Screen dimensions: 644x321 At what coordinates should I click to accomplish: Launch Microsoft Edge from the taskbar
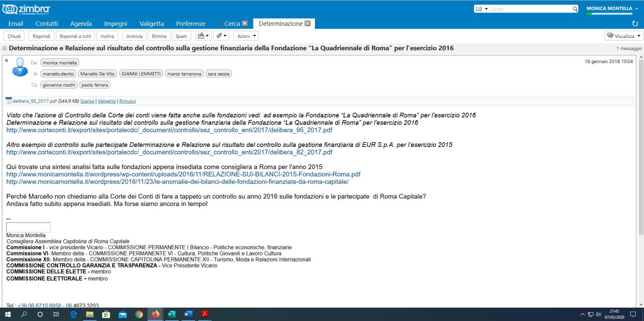(x=74, y=314)
